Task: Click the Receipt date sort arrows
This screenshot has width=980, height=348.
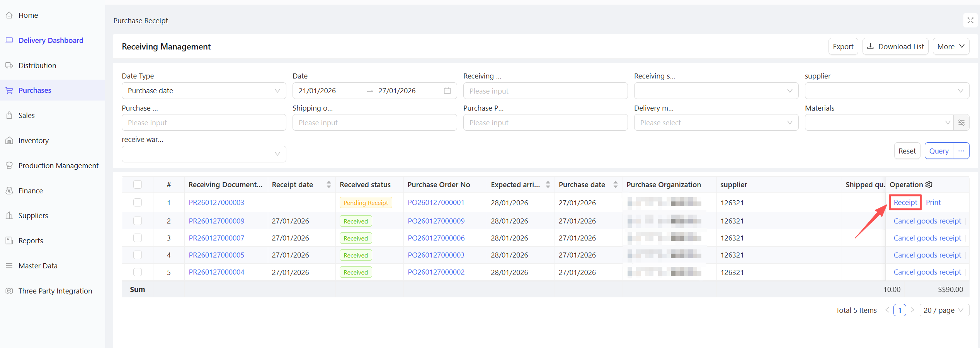Action: [328, 185]
